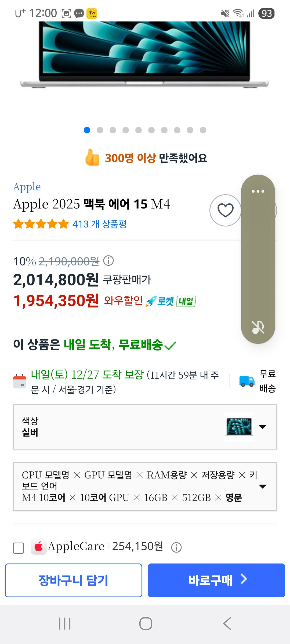Tap the silver MacBook color thumbnail
The image size is (290, 644).
click(239, 427)
